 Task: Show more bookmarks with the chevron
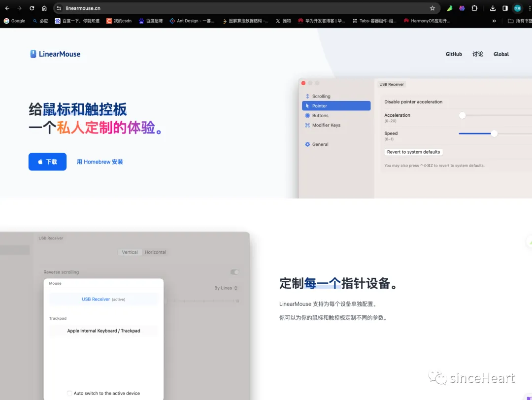click(494, 21)
